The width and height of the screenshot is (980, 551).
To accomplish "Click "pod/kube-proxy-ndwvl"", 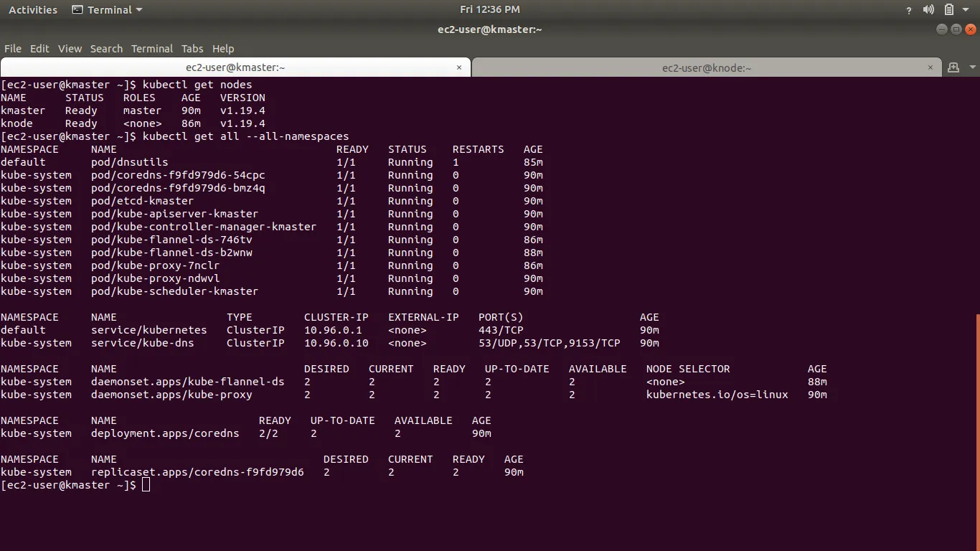I will click(156, 278).
